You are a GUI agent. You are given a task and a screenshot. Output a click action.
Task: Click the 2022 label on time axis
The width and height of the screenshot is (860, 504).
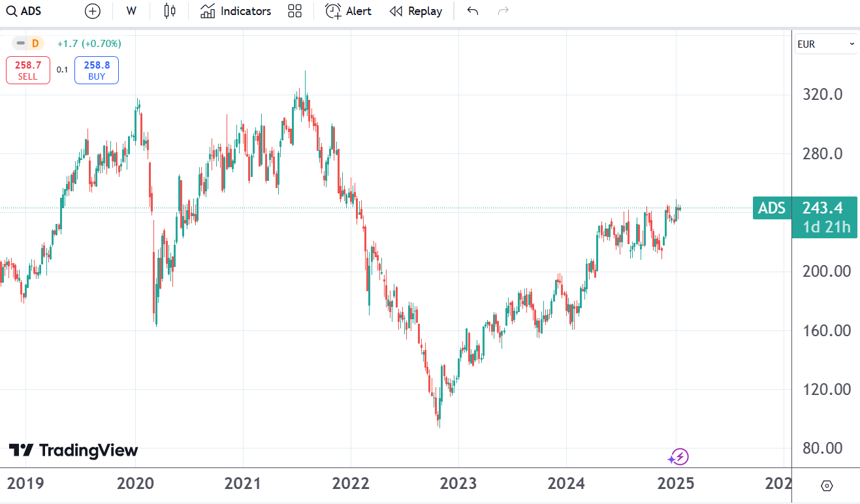351,484
